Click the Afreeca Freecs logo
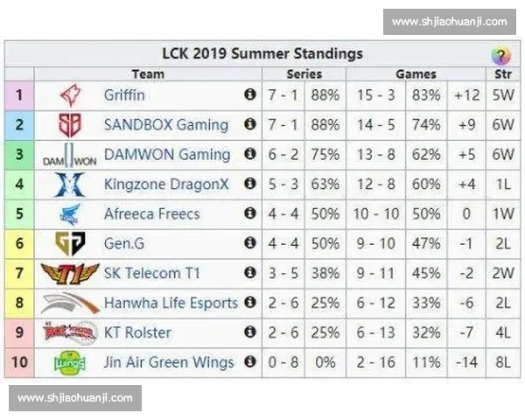The image size is (525, 420). pyautogui.click(x=69, y=214)
